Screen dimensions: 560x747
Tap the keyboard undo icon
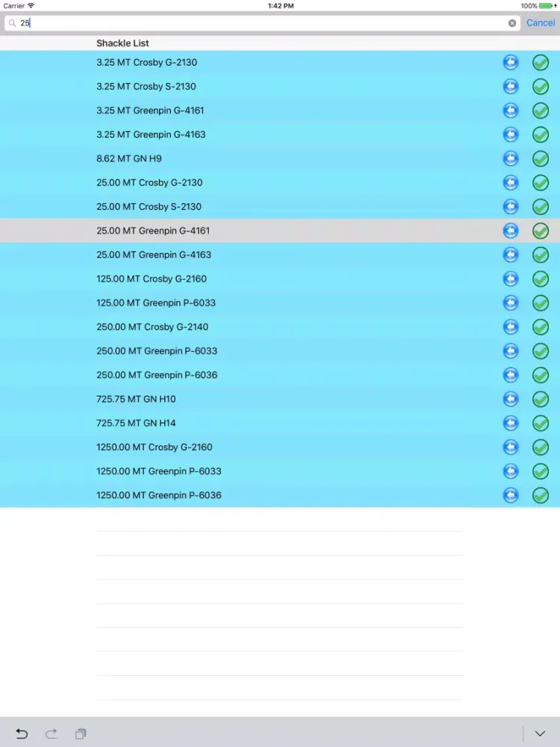click(x=22, y=734)
